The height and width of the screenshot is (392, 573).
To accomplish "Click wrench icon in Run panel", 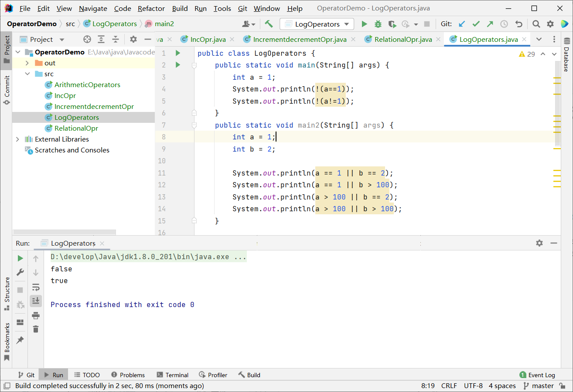I will (x=20, y=272).
